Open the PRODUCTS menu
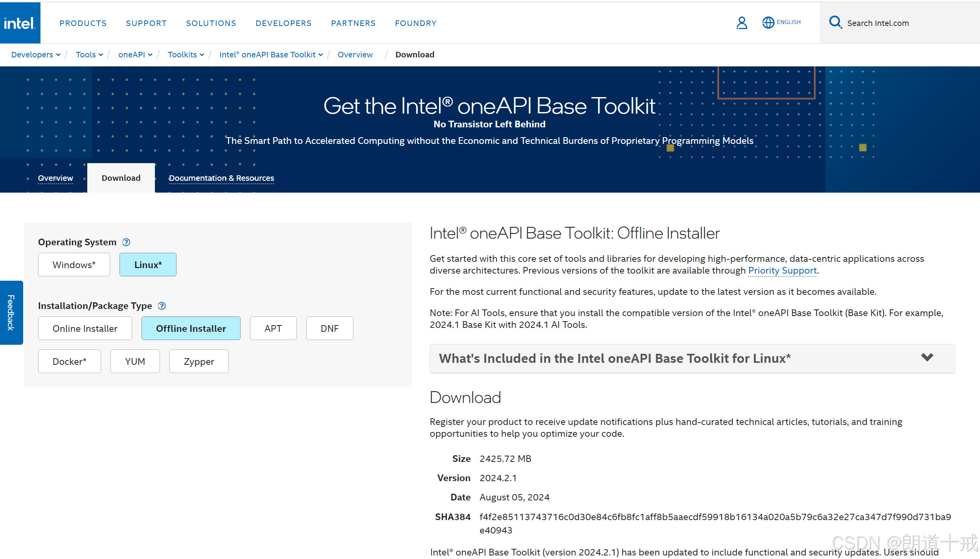This screenshot has height=559, width=980. tap(83, 23)
